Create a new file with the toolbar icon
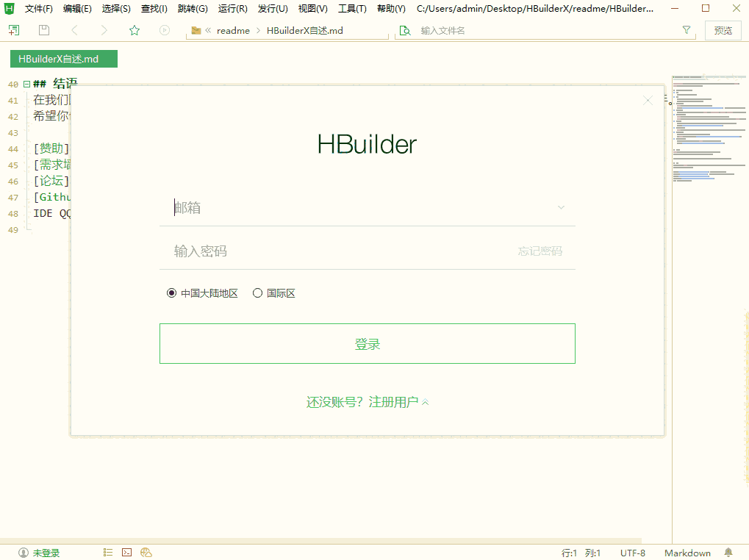This screenshot has height=560, width=749. [13, 30]
